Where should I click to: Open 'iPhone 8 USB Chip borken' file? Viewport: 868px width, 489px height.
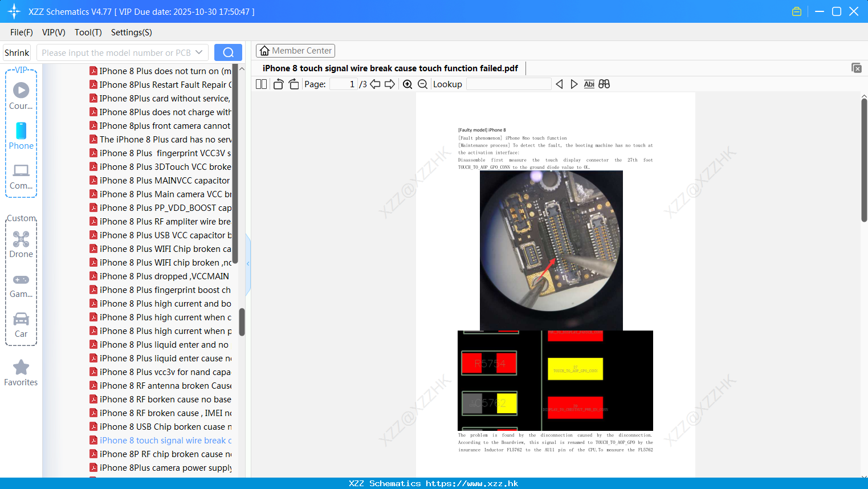click(160, 427)
